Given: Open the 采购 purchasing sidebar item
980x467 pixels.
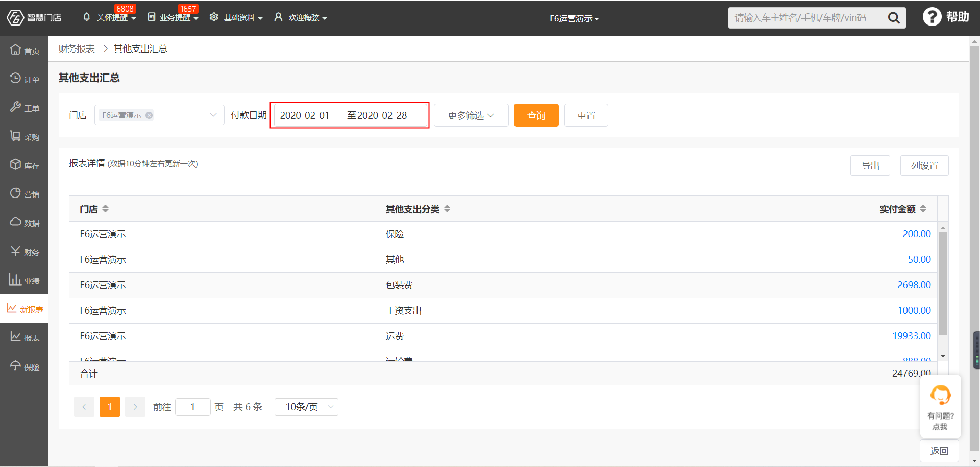Looking at the screenshot, I should pos(24,136).
